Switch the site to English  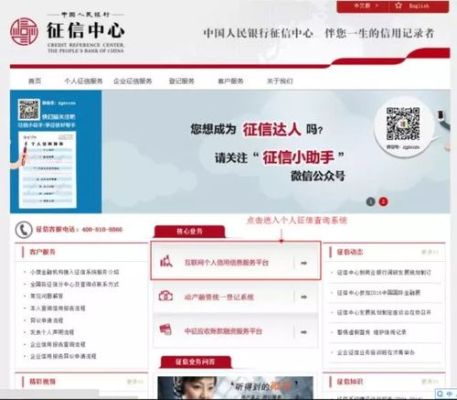point(419,6)
